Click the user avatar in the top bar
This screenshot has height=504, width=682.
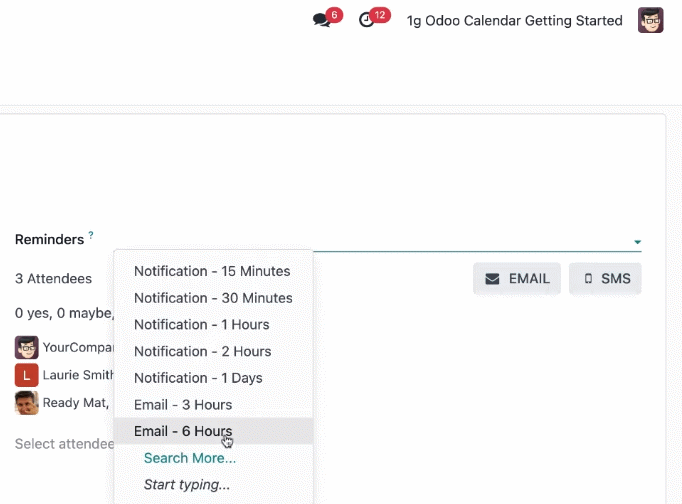point(650,20)
